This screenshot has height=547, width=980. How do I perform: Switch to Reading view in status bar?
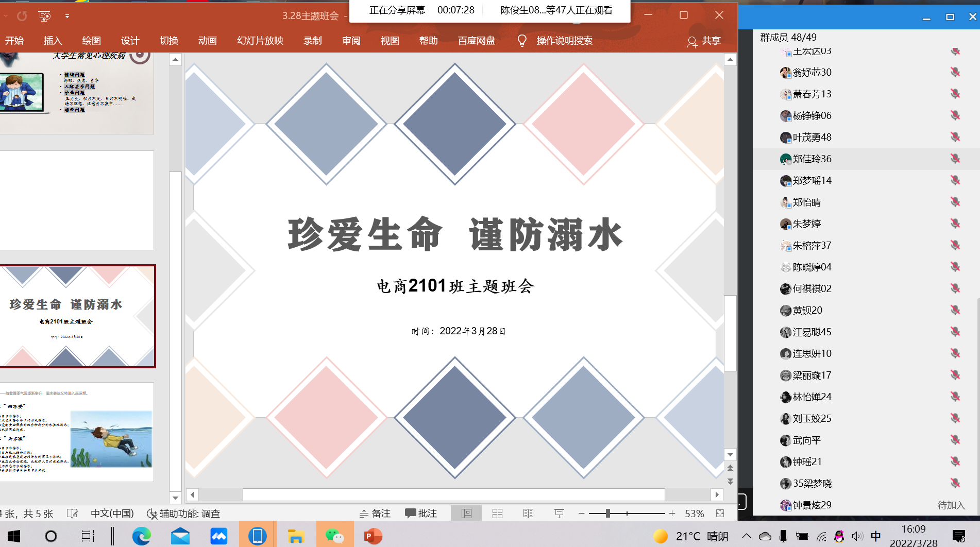(528, 514)
